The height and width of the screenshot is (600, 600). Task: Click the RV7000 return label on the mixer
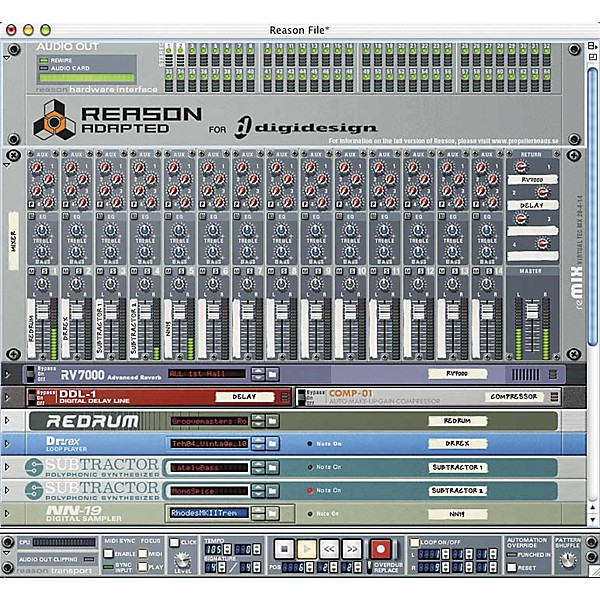click(532, 179)
